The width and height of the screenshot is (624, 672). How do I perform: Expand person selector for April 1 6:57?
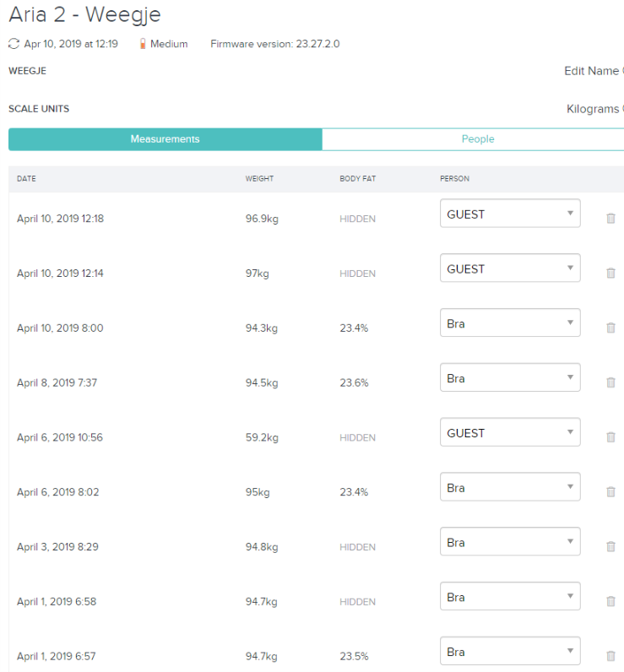coord(510,651)
